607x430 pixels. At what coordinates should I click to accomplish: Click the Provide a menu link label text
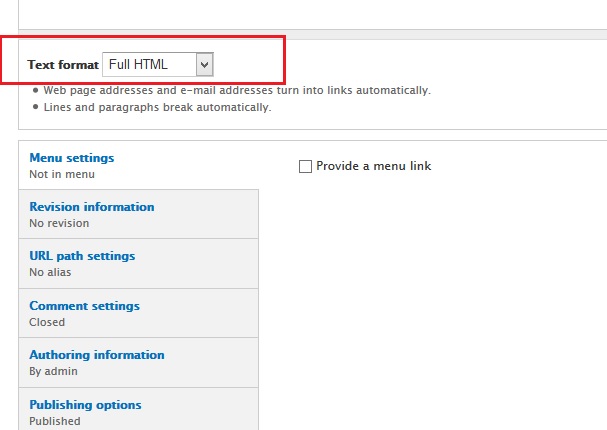coord(373,166)
